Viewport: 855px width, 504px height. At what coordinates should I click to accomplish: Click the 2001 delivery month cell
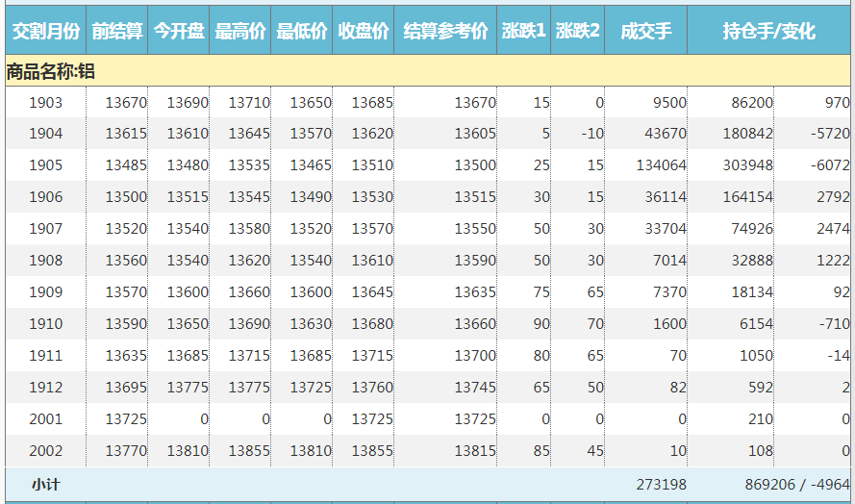point(45,419)
